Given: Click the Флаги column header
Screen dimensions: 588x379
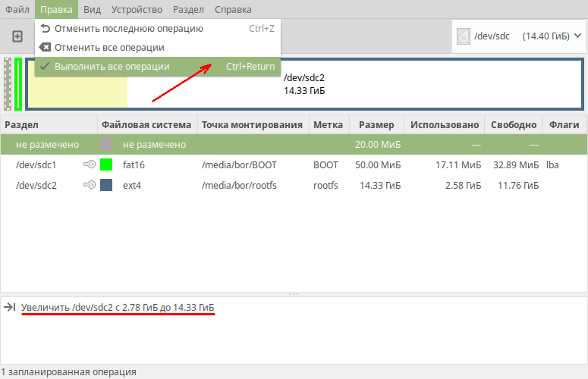Looking at the screenshot, I should (564, 125).
